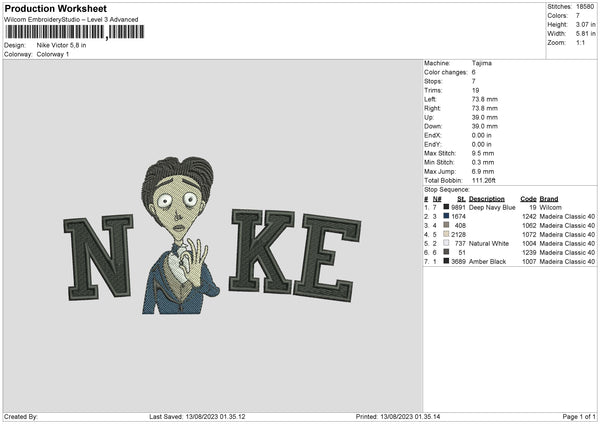Click the Code column header
Viewport: 600px width, 424px height.
point(528,199)
